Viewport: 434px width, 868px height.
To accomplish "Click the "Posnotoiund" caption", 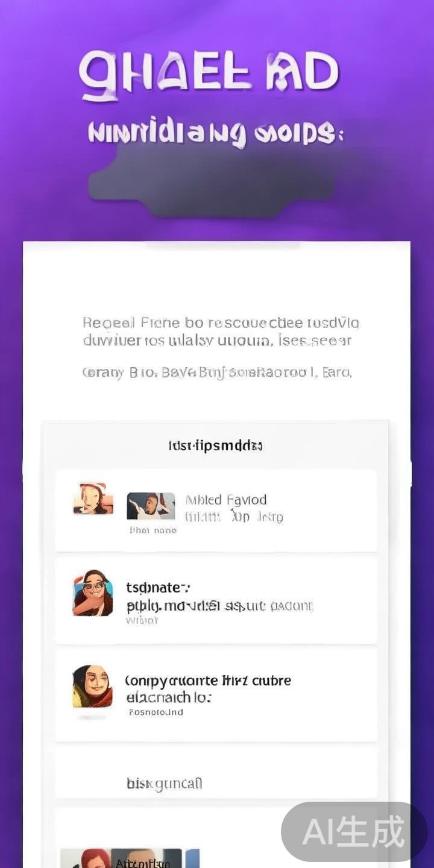I will tap(156, 712).
